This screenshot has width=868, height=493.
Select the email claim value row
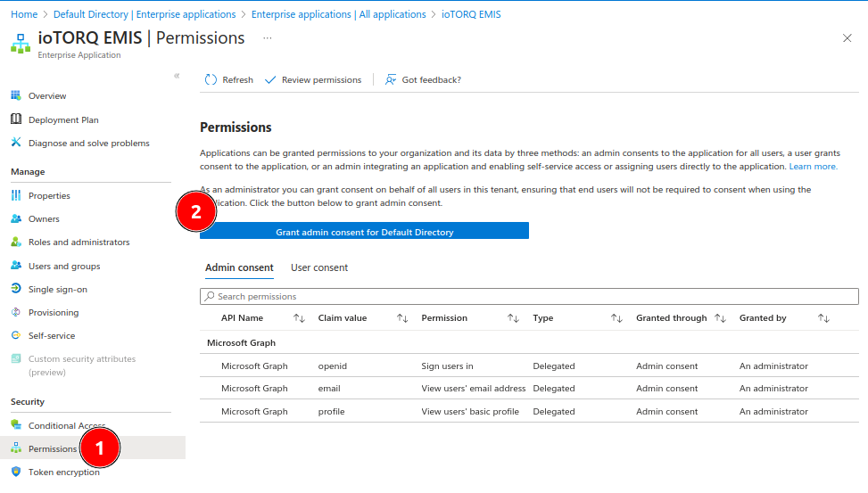529,389
